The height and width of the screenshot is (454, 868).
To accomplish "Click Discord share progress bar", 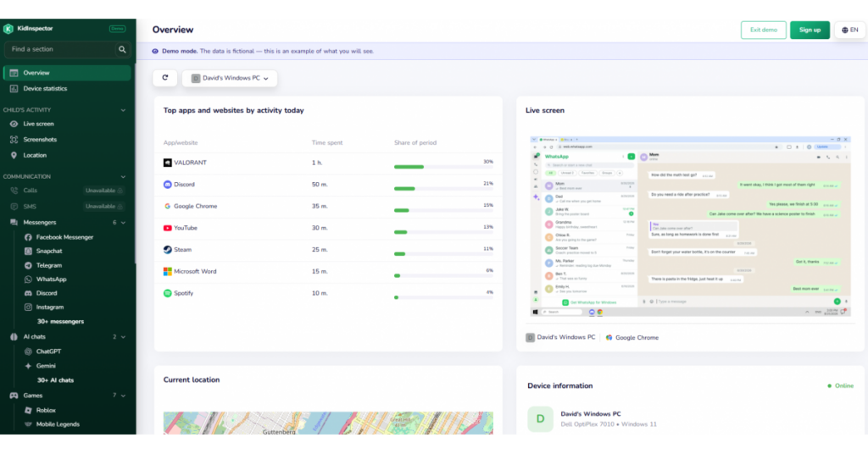I will (x=443, y=189).
